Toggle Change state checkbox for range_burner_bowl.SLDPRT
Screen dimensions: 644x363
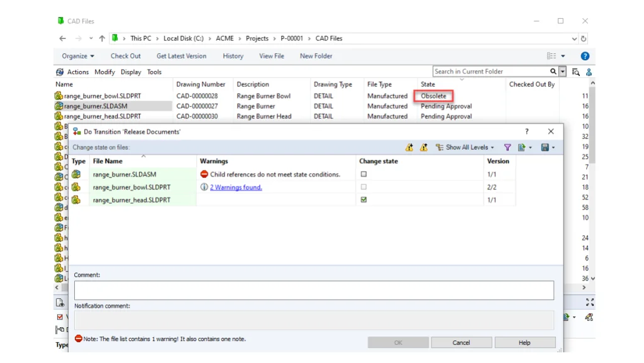[x=364, y=187]
